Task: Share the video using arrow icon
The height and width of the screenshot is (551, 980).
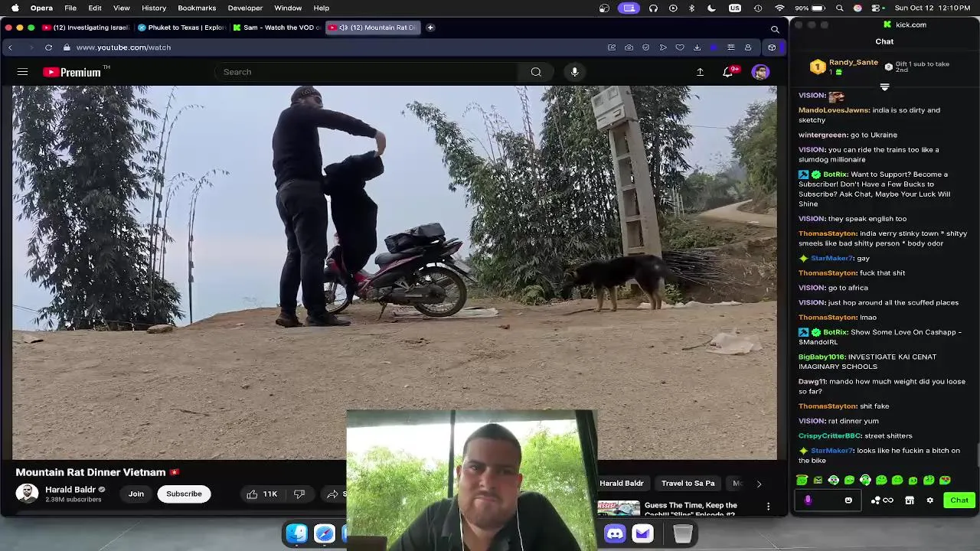Action: 332,494
